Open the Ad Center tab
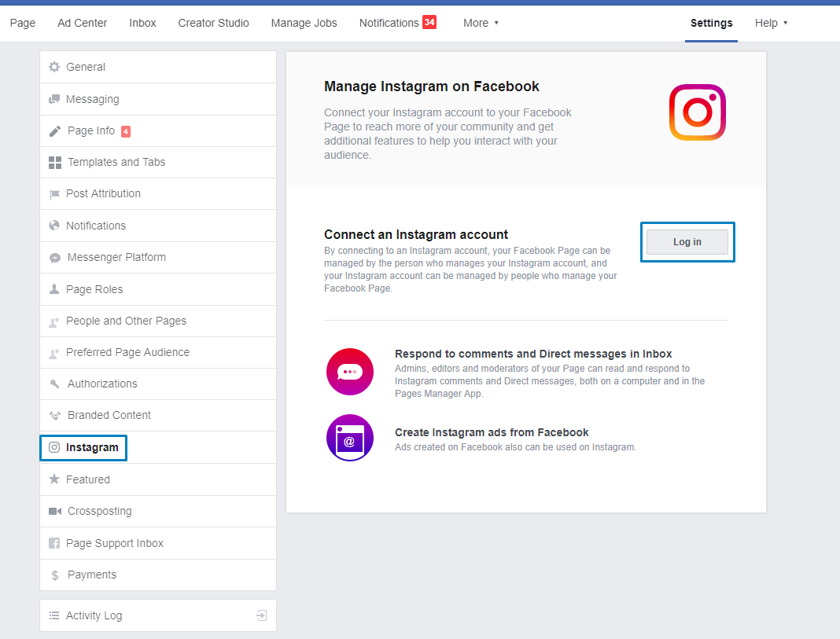This screenshot has width=840, height=639. [x=83, y=23]
